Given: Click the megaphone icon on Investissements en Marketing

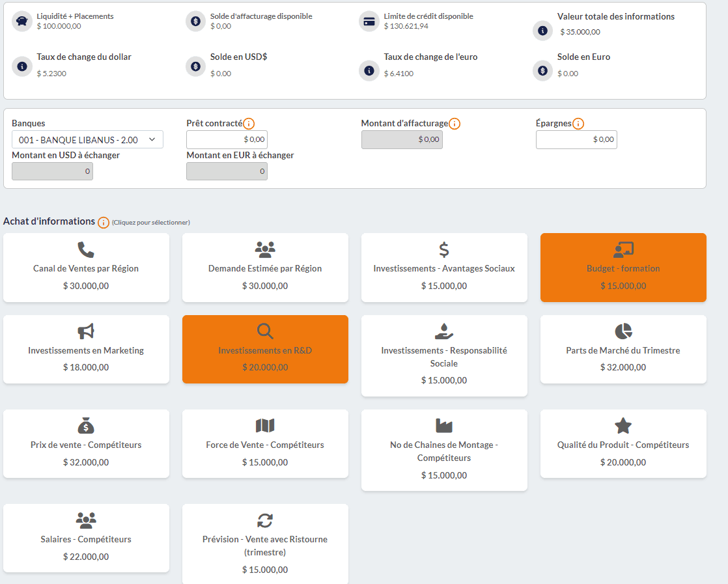Looking at the screenshot, I should tap(86, 332).
